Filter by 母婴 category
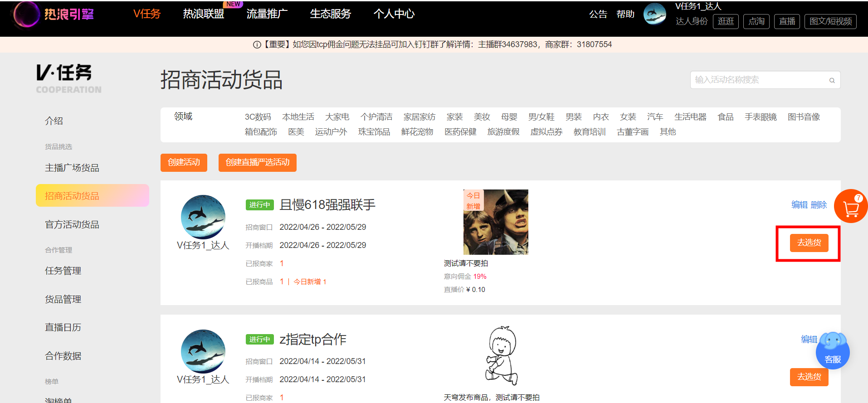 [x=509, y=117]
